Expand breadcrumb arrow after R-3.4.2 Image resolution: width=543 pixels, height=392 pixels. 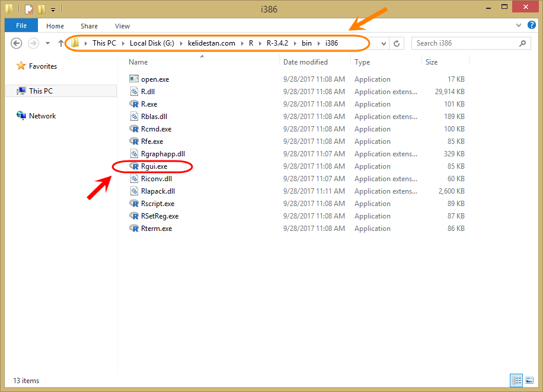[x=295, y=43]
